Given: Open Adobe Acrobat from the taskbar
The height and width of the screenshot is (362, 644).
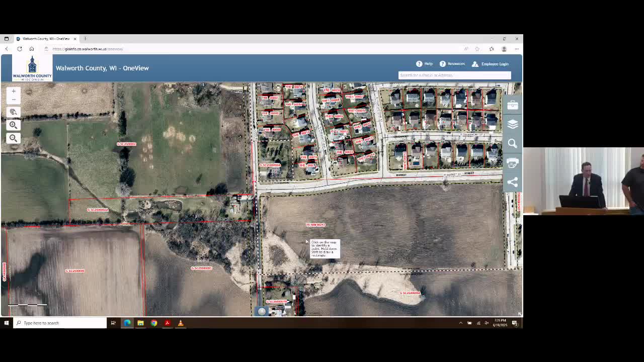Looking at the screenshot, I should pos(167,323).
